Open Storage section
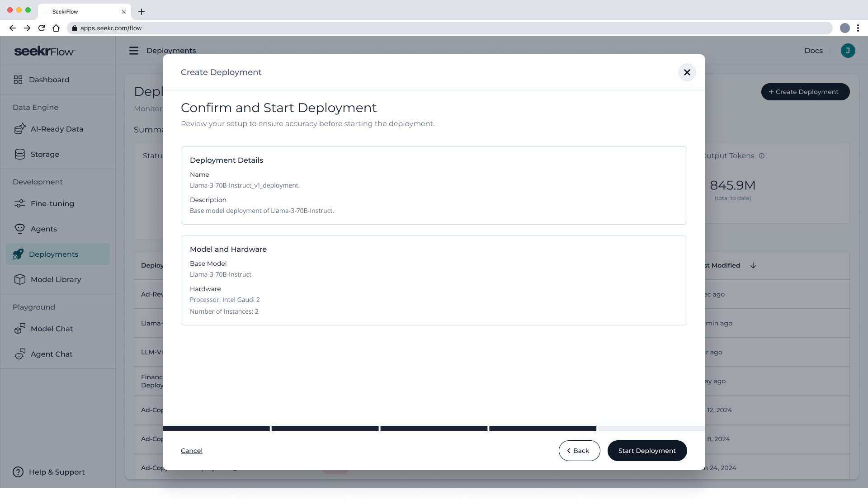The image size is (868, 504). 58,154
